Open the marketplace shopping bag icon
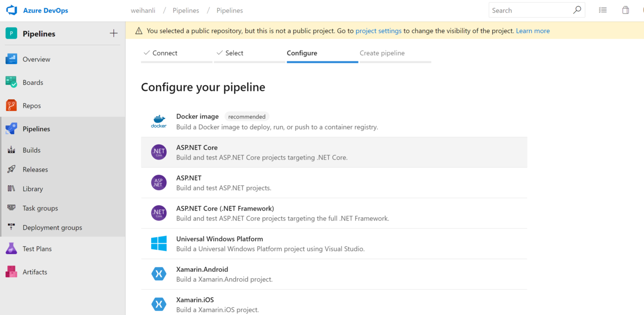This screenshot has width=644, height=315. [625, 10]
